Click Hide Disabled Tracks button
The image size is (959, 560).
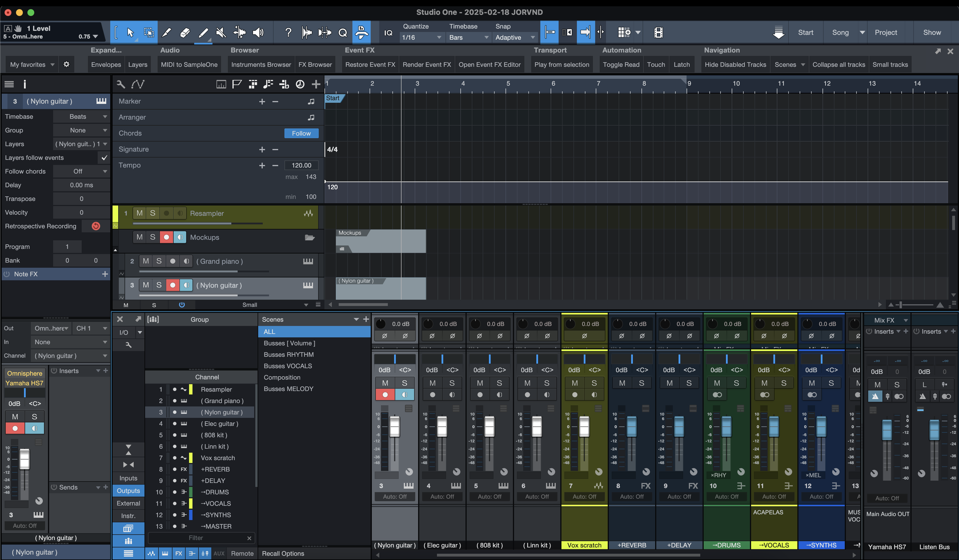735,64
